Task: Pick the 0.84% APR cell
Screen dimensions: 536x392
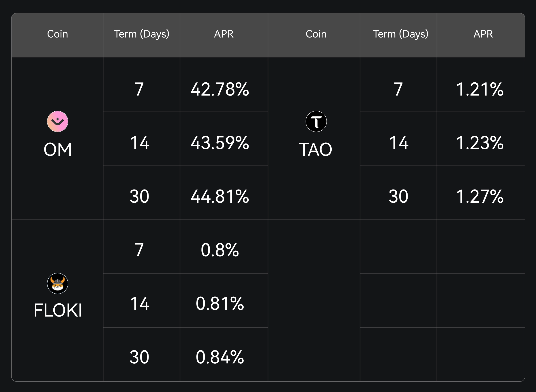Action: (220, 357)
